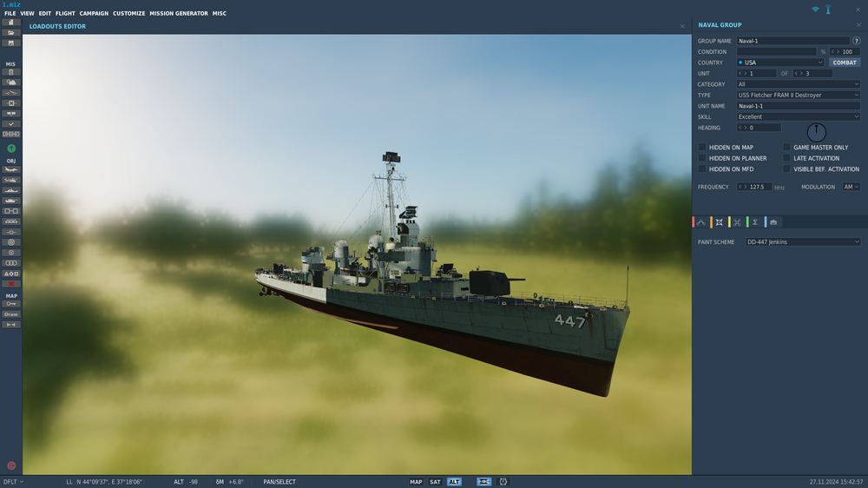868x488 pixels.
Task: Select the three-circles tool under OBJ
Action: (10, 263)
